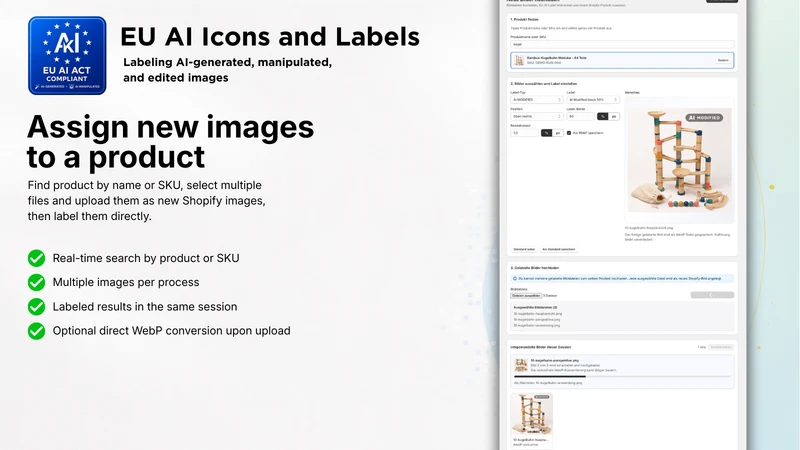Click the Dateien auswählen file button
Viewport: 800px width, 450px height.
click(526, 295)
